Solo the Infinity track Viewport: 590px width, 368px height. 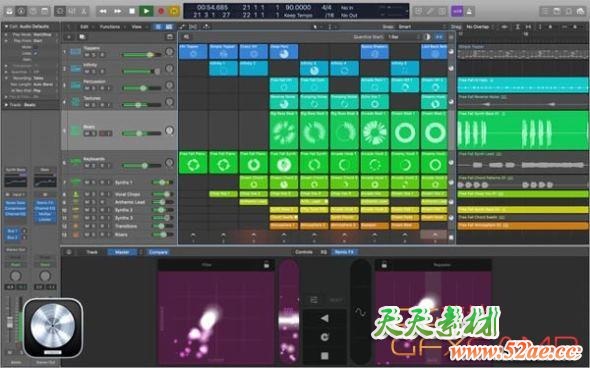[93, 71]
